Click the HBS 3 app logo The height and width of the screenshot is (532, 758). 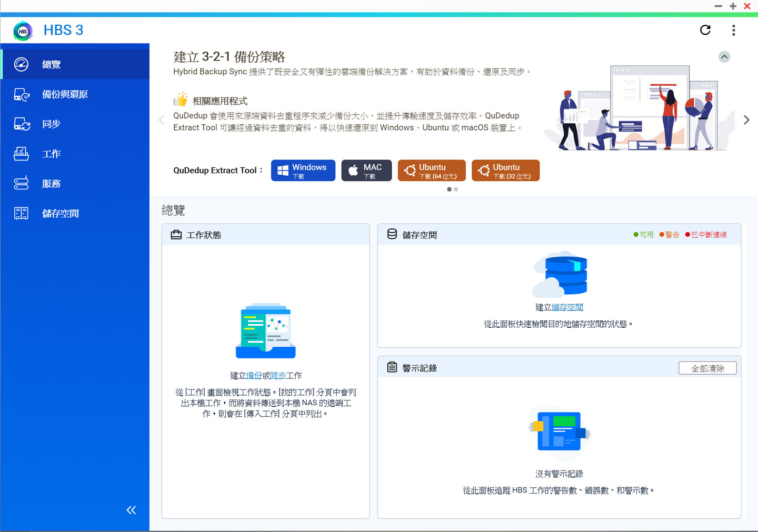pos(23,31)
